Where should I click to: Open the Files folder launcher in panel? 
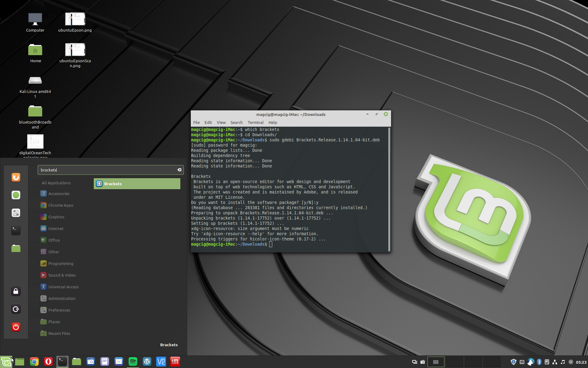pos(77,362)
